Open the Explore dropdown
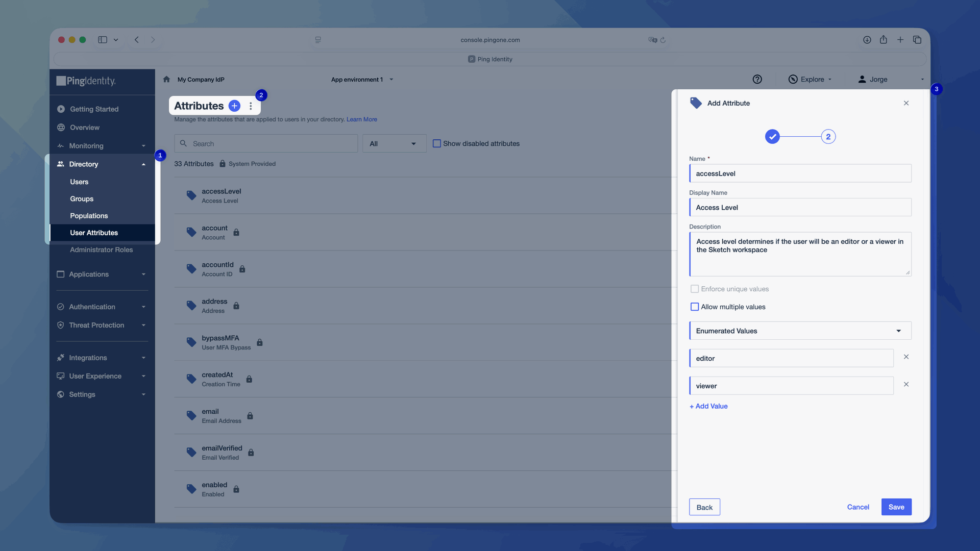Image resolution: width=980 pixels, height=551 pixels. tap(810, 79)
